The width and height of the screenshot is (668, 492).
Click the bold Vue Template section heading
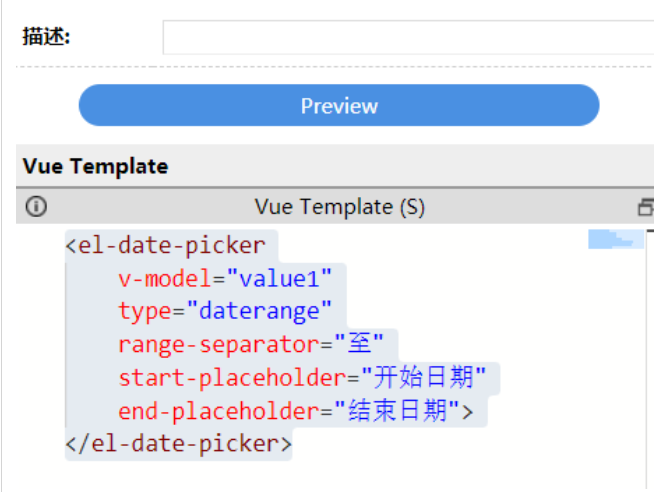click(95, 166)
